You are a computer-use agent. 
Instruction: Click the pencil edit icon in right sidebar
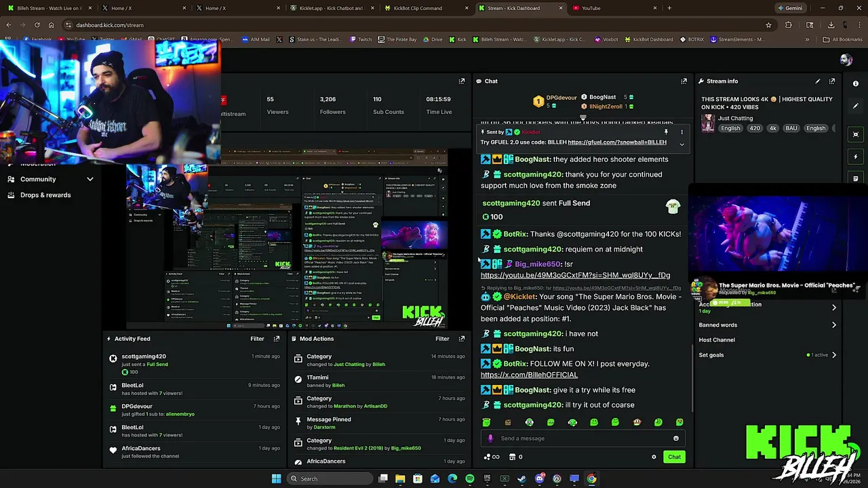click(856, 106)
